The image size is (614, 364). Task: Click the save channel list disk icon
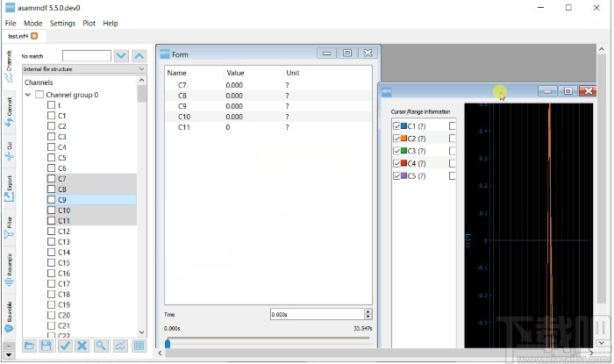point(46,346)
